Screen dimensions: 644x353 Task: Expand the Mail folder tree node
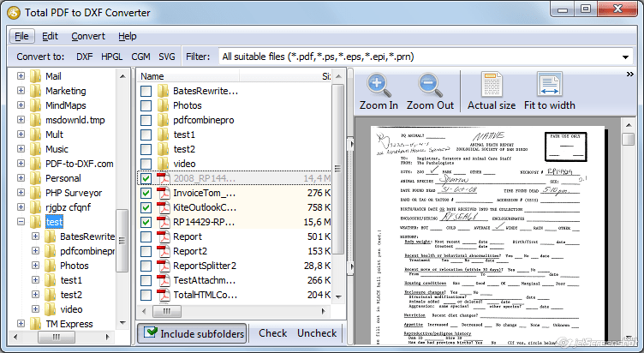coord(21,76)
